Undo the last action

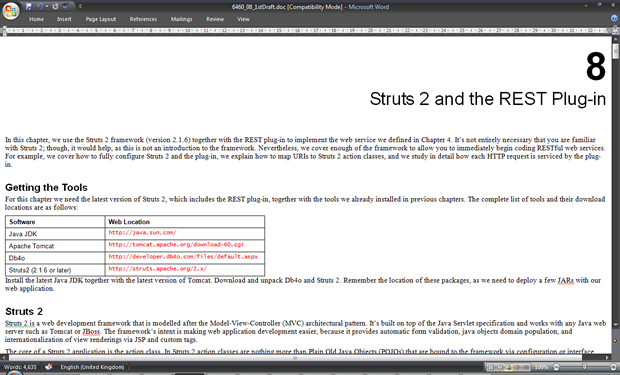click(x=40, y=6)
